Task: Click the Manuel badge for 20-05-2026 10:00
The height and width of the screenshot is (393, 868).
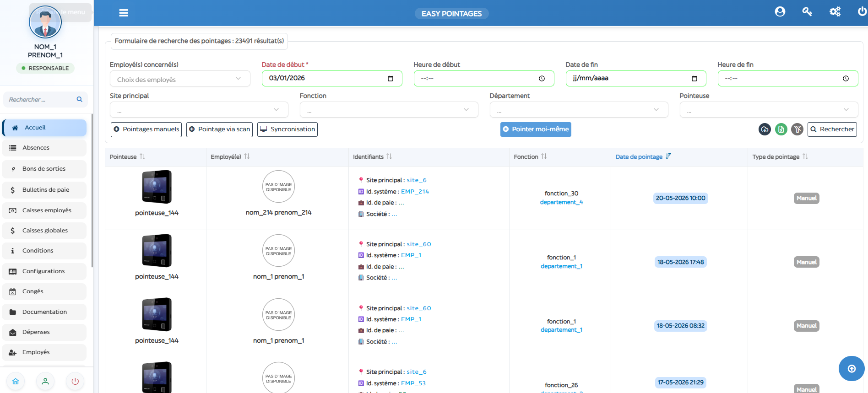Action: click(806, 198)
